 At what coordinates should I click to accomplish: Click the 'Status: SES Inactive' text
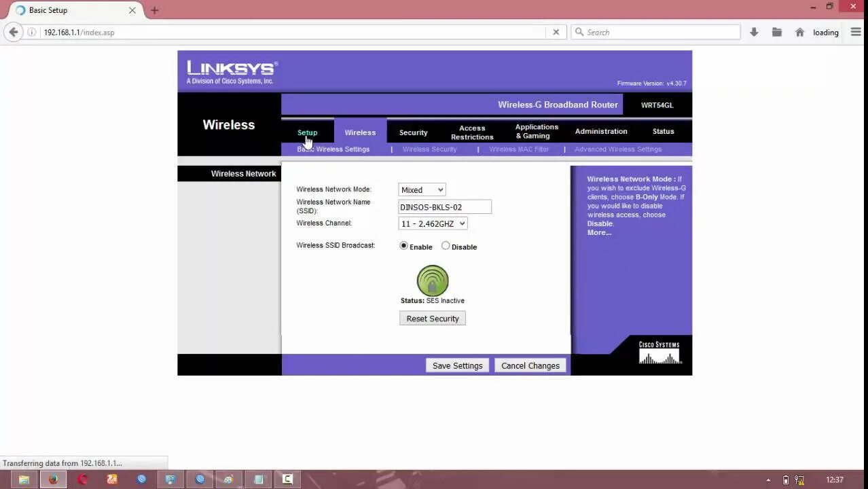pyautogui.click(x=433, y=301)
